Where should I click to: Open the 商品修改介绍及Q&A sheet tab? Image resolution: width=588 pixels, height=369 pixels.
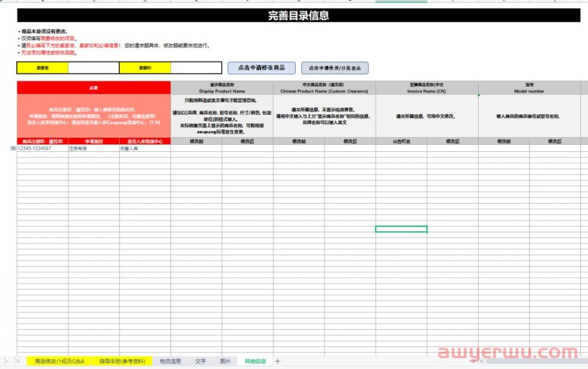click(59, 361)
